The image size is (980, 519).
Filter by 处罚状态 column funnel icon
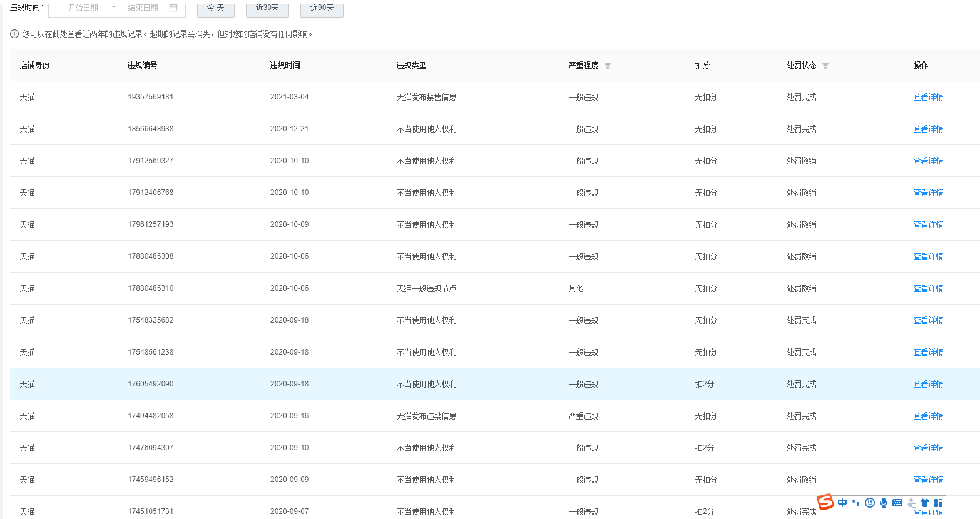825,66
